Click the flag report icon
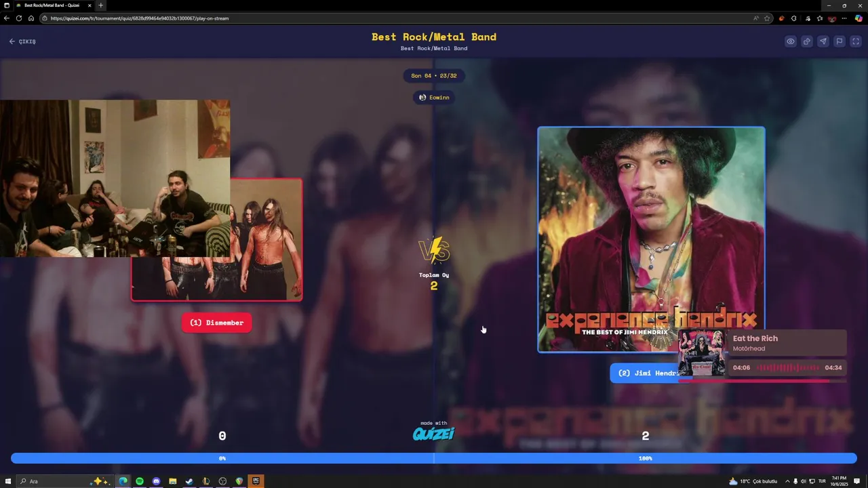This screenshot has width=868, height=488. [840, 41]
